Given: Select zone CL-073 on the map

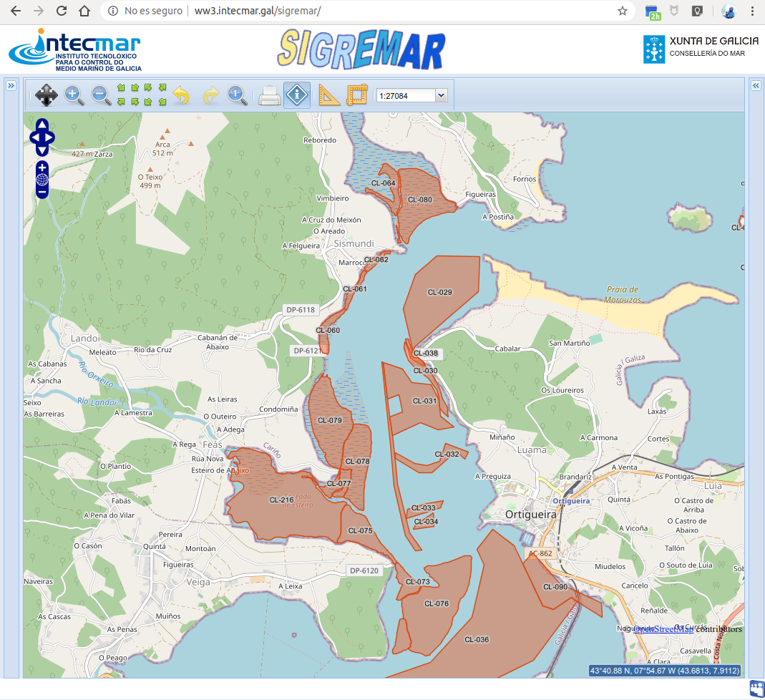Looking at the screenshot, I should 418,581.
